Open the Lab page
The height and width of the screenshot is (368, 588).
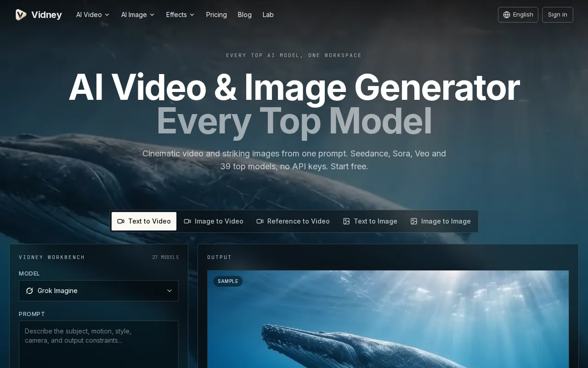click(268, 15)
